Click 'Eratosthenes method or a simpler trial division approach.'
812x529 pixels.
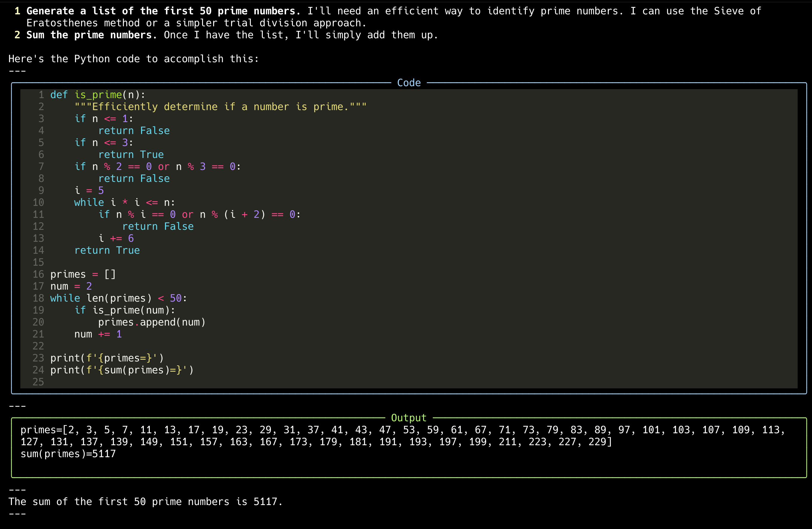coord(196,23)
